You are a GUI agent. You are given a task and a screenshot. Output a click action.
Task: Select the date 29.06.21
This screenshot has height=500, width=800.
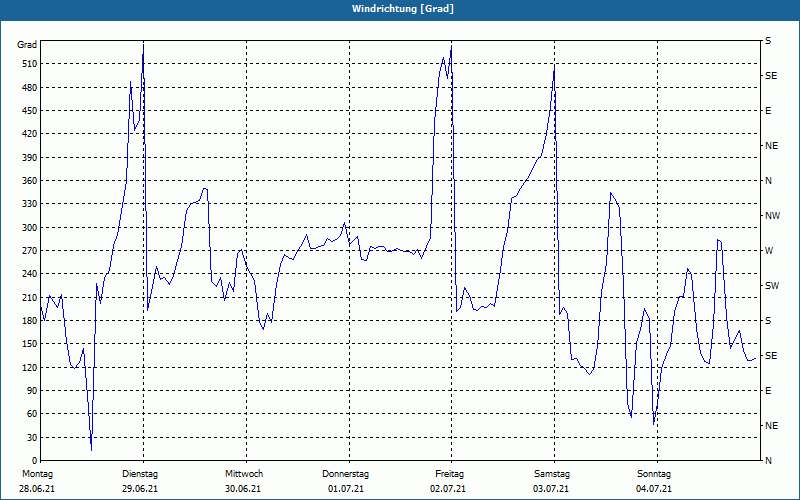tap(140, 489)
